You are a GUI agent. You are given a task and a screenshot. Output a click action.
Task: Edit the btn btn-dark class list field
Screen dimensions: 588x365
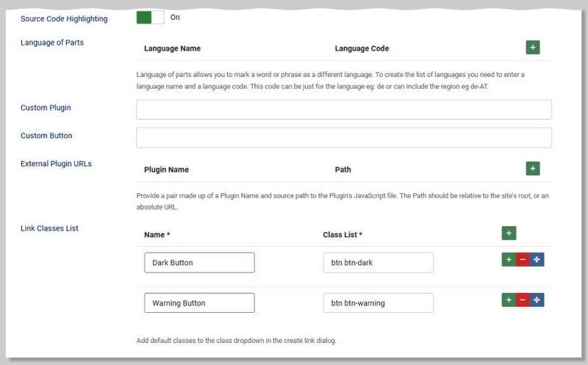pos(378,263)
